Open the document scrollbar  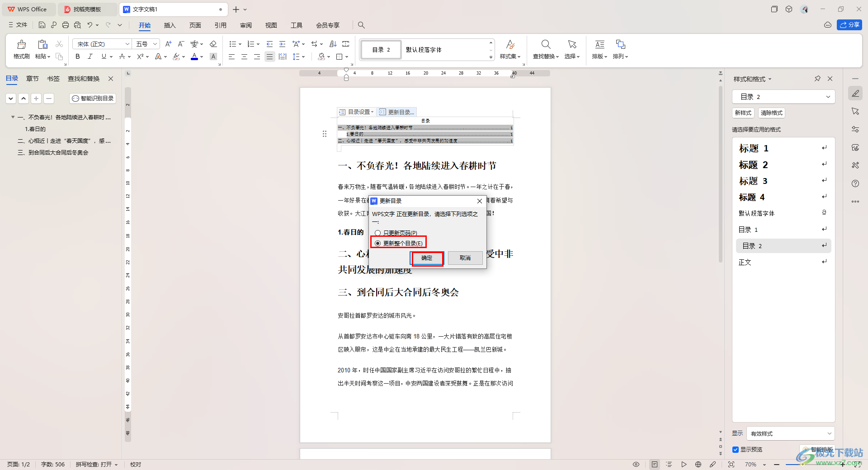pyautogui.click(x=721, y=174)
